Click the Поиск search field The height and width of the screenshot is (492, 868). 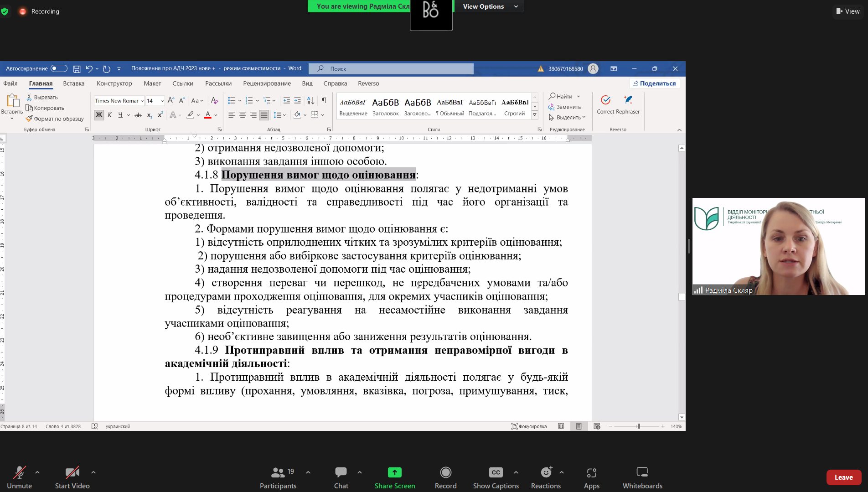point(391,69)
